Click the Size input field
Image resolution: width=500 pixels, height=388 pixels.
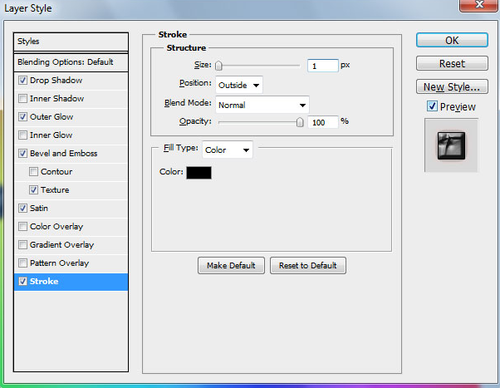click(322, 66)
